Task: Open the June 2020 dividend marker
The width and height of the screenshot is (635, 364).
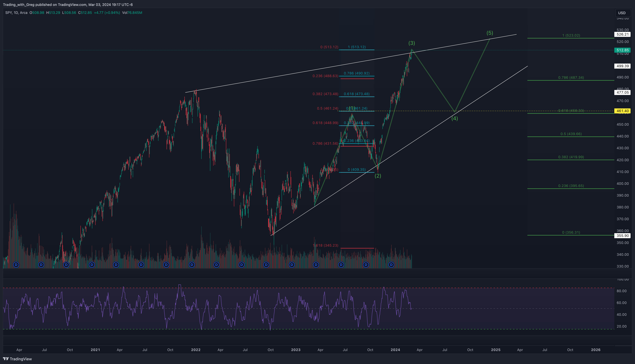Action: pos(41,264)
